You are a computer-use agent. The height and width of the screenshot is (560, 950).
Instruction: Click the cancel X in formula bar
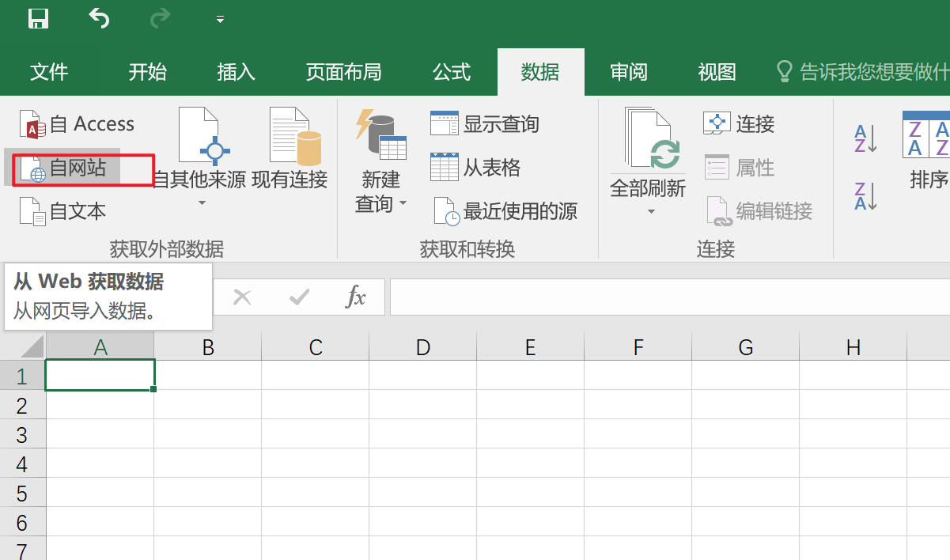242,297
